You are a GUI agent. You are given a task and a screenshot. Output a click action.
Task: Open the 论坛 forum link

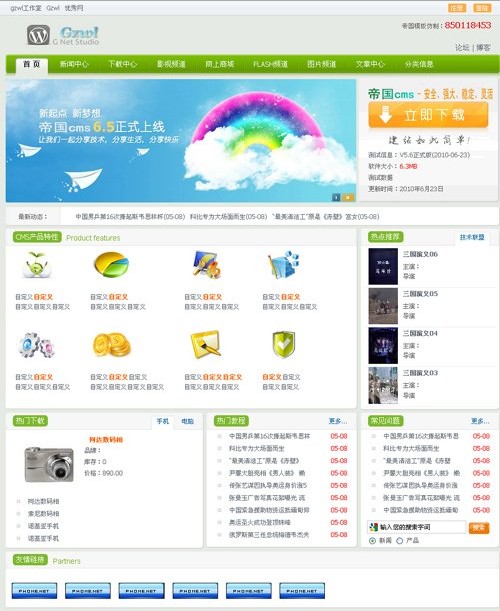[462, 48]
